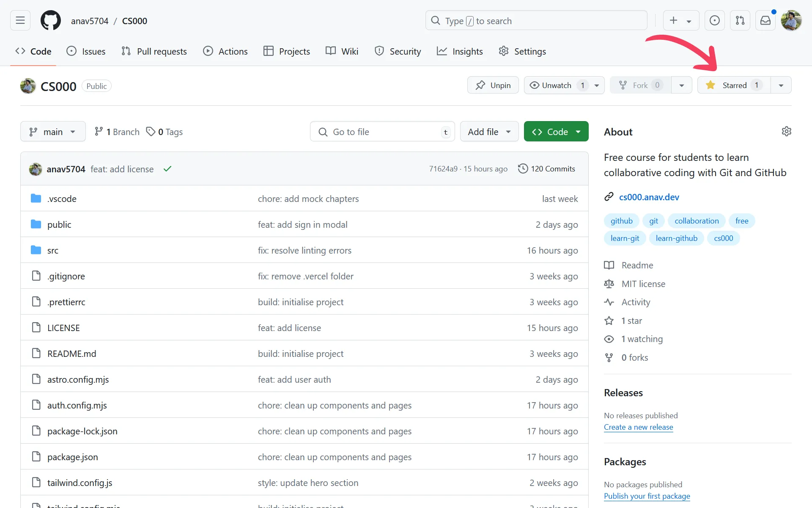The width and height of the screenshot is (812, 508).
Task: Open the cs000.anav.dev website link
Action: tap(649, 197)
